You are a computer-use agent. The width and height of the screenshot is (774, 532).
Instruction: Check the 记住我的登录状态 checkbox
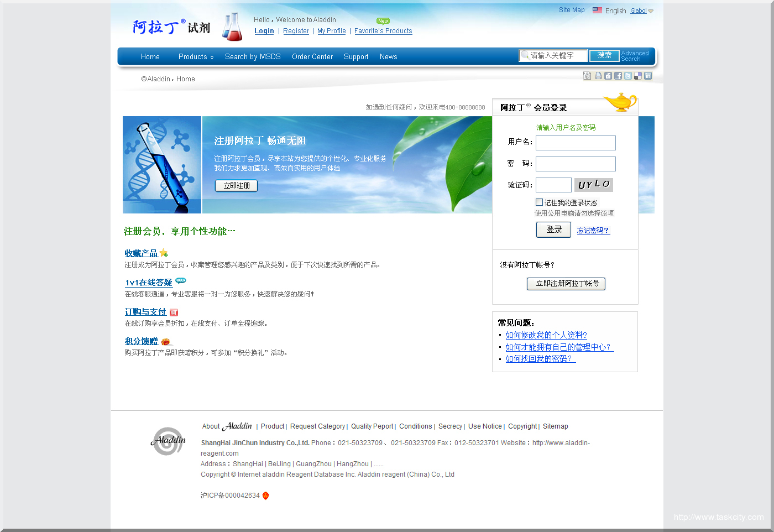(x=539, y=202)
